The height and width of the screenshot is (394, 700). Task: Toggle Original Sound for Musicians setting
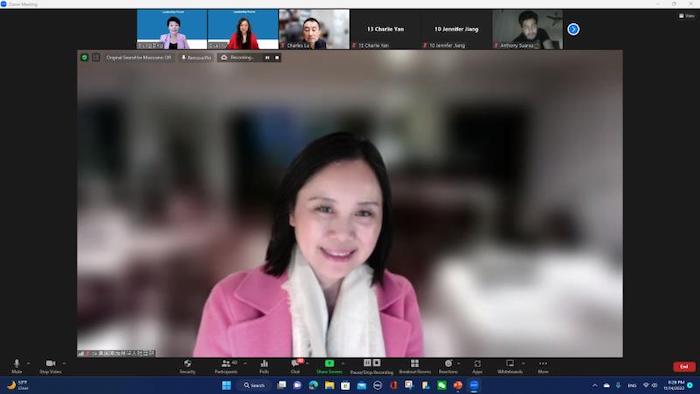pyautogui.click(x=138, y=58)
